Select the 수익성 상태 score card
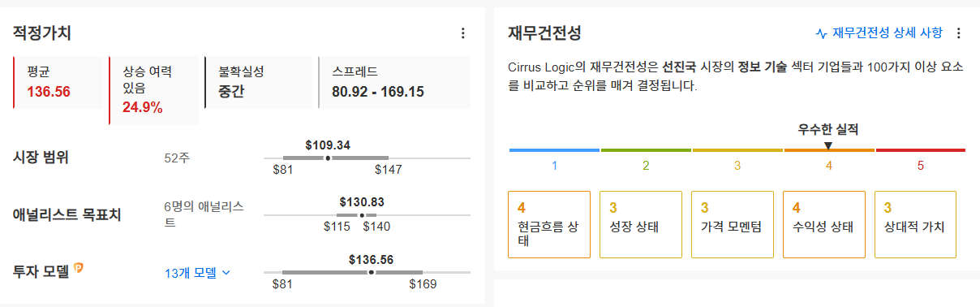980x307 pixels. [x=824, y=225]
